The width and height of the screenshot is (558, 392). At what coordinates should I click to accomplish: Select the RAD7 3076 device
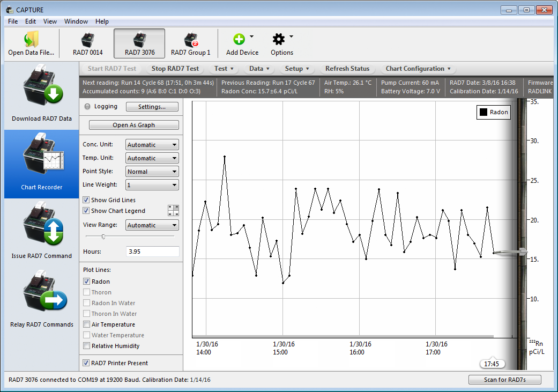tap(139, 43)
